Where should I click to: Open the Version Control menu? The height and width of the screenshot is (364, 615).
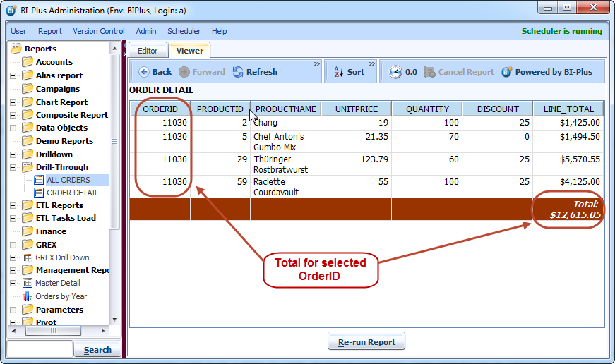(98, 31)
